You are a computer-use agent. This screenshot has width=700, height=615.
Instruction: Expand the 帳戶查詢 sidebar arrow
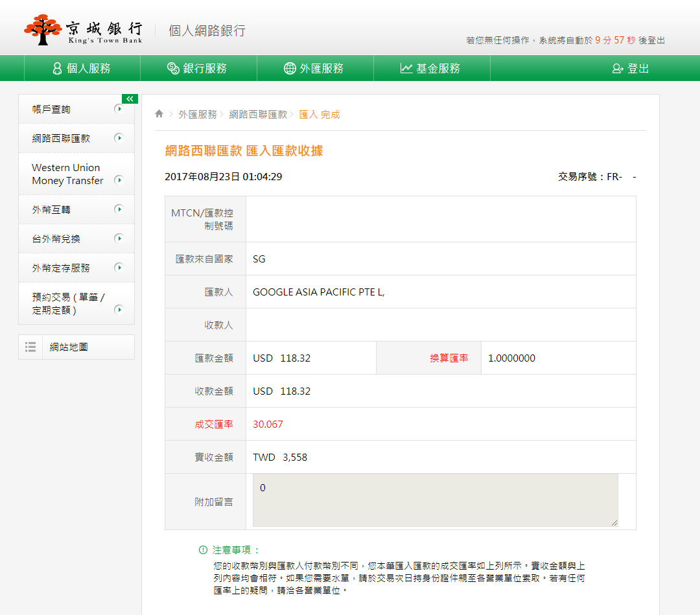pyautogui.click(x=119, y=109)
